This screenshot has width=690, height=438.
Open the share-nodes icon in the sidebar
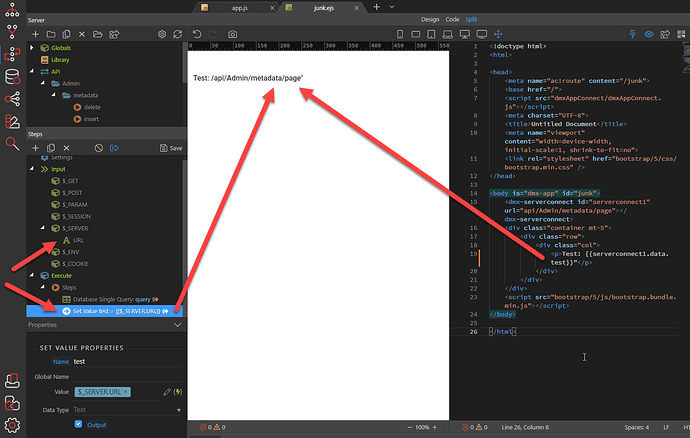[x=12, y=99]
